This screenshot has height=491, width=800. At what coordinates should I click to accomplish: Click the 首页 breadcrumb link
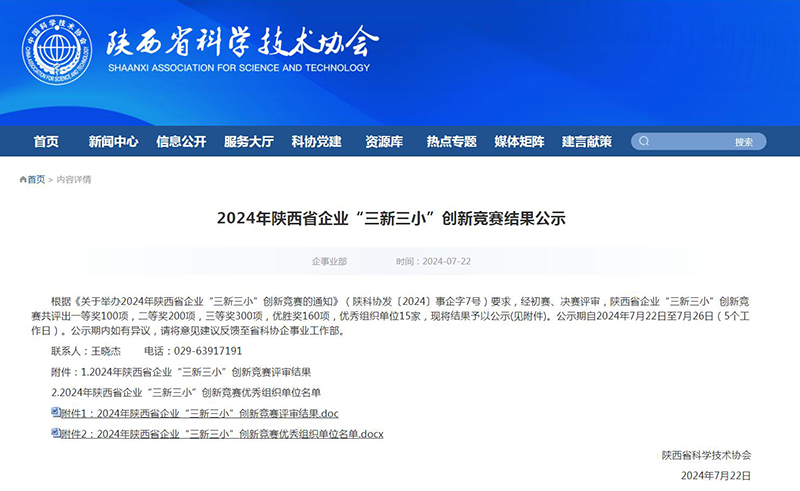coord(36,180)
